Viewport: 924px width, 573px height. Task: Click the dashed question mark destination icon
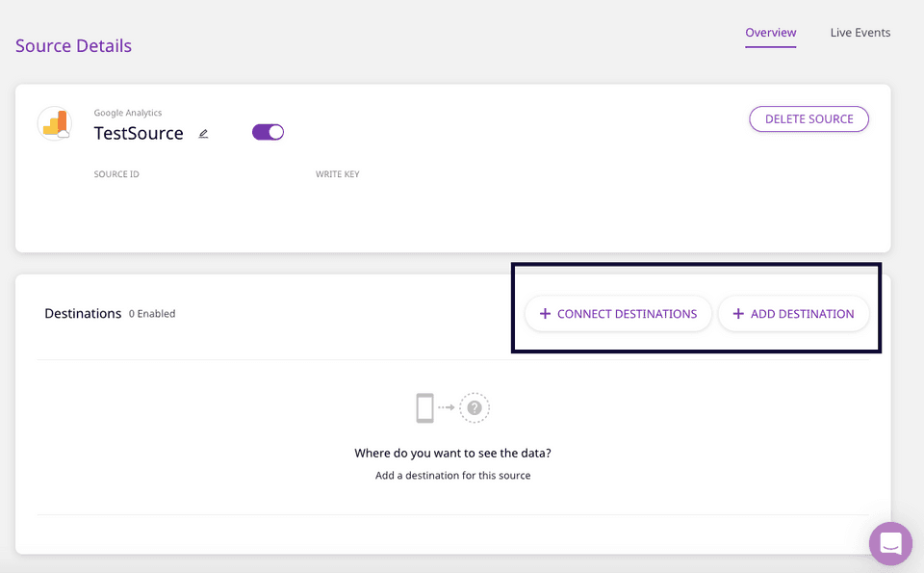coord(474,408)
